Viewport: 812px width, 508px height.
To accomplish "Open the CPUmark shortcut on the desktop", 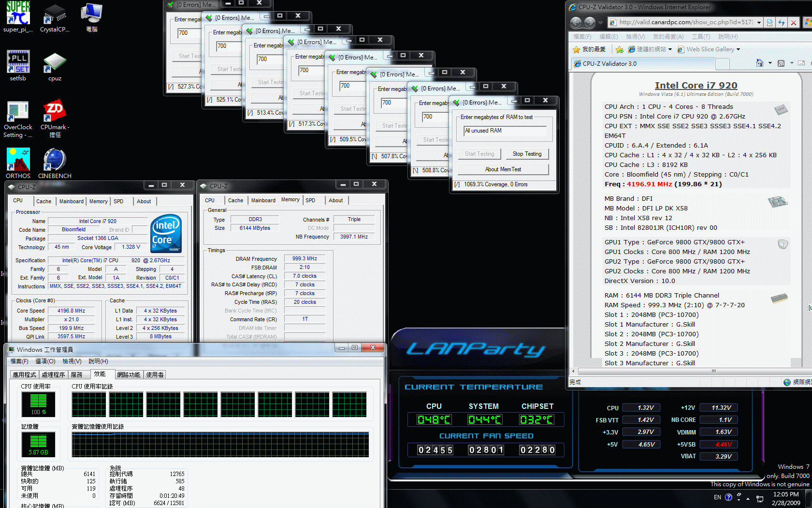I will tap(55, 120).
